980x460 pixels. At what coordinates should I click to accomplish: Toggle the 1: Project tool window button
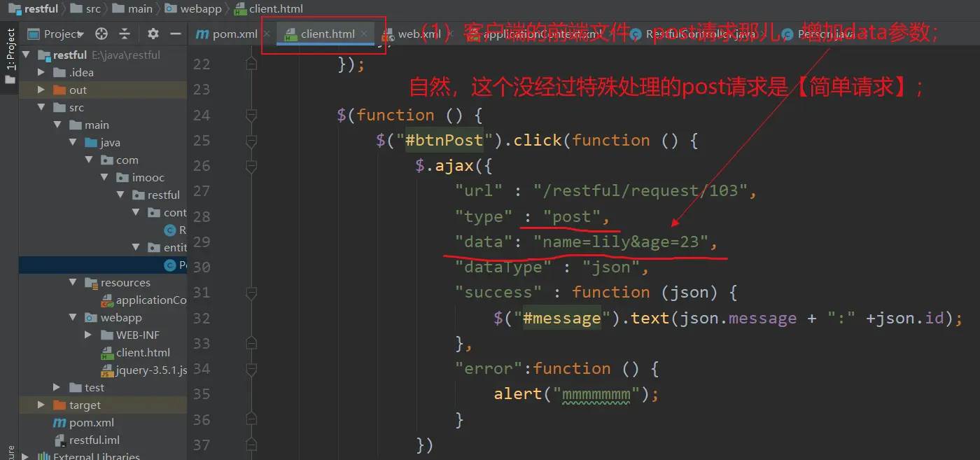(x=10, y=56)
